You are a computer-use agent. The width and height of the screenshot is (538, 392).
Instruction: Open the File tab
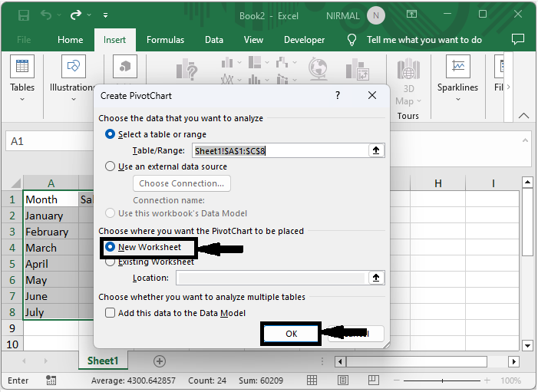tap(24, 40)
